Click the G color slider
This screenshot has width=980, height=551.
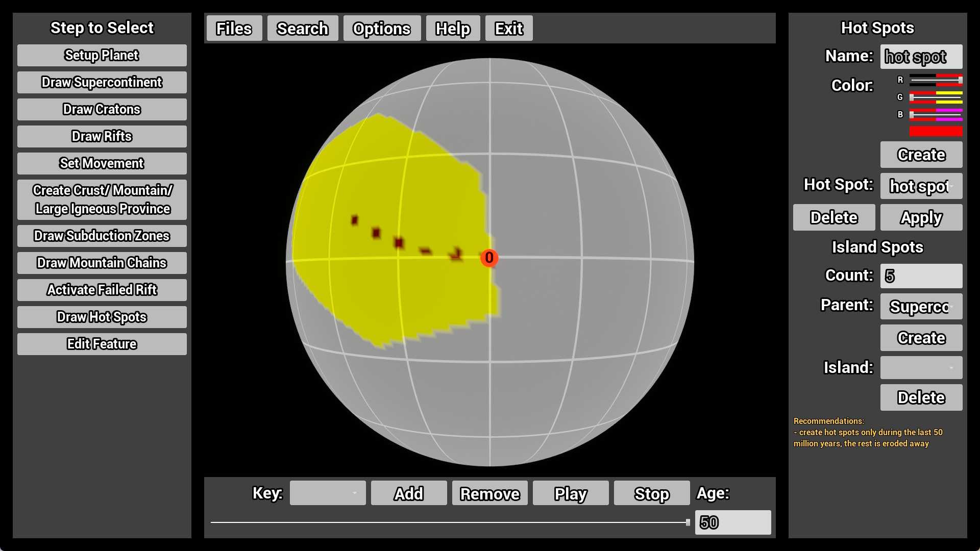click(935, 97)
